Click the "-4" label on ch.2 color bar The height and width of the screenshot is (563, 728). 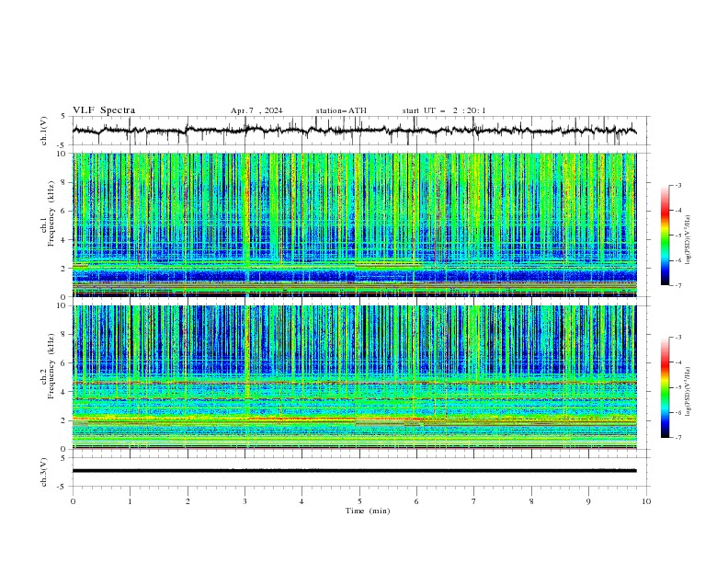click(677, 362)
